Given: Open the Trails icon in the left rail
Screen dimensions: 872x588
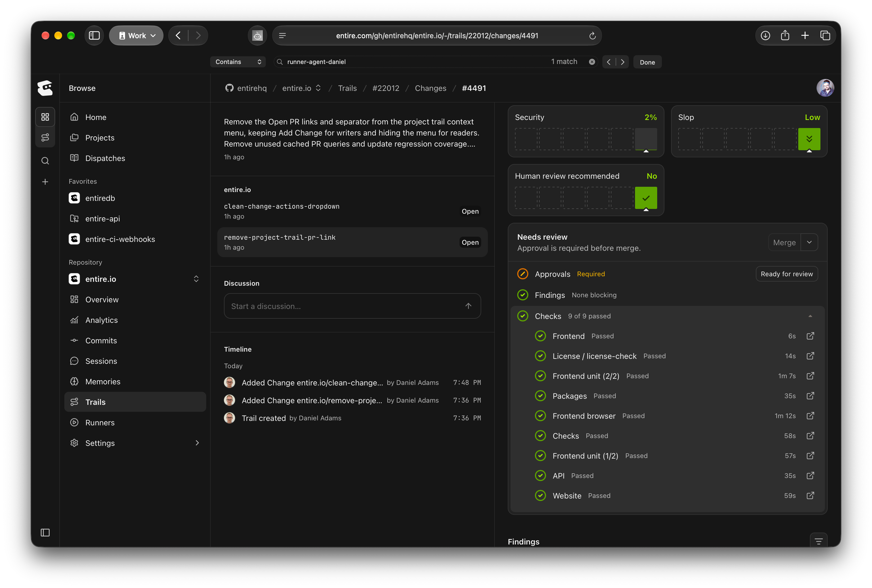Looking at the screenshot, I should 45,138.
